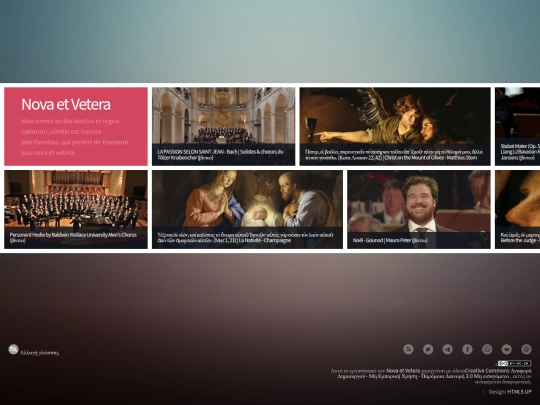Open the Twitter icon in the footer
Image resolution: width=540 pixels, height=405 pixels.
[428, 349]
